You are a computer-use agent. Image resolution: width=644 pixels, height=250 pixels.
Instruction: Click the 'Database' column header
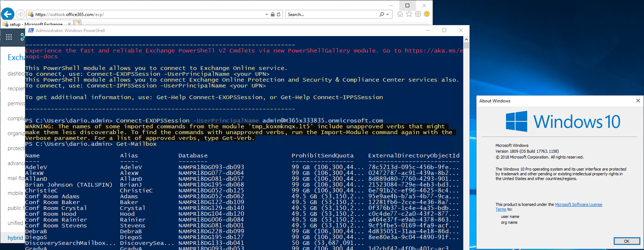(x=193, y=156)
